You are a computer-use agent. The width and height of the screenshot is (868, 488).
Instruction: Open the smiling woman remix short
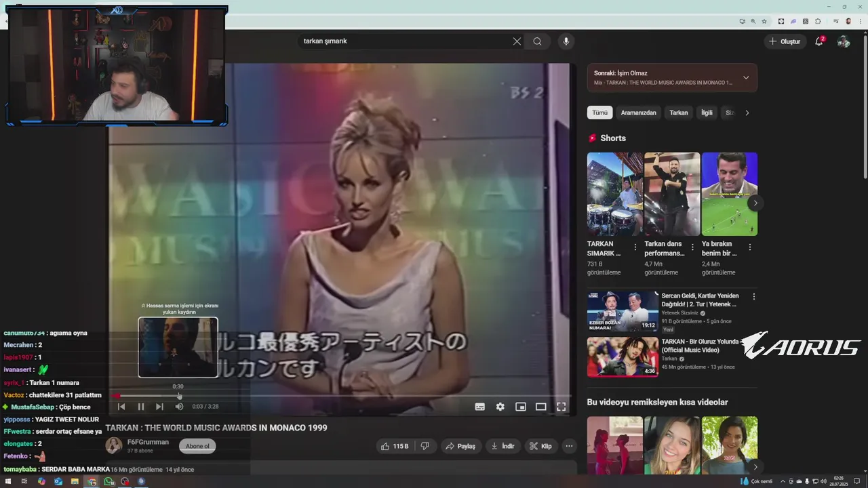click(x=672, y=445)
